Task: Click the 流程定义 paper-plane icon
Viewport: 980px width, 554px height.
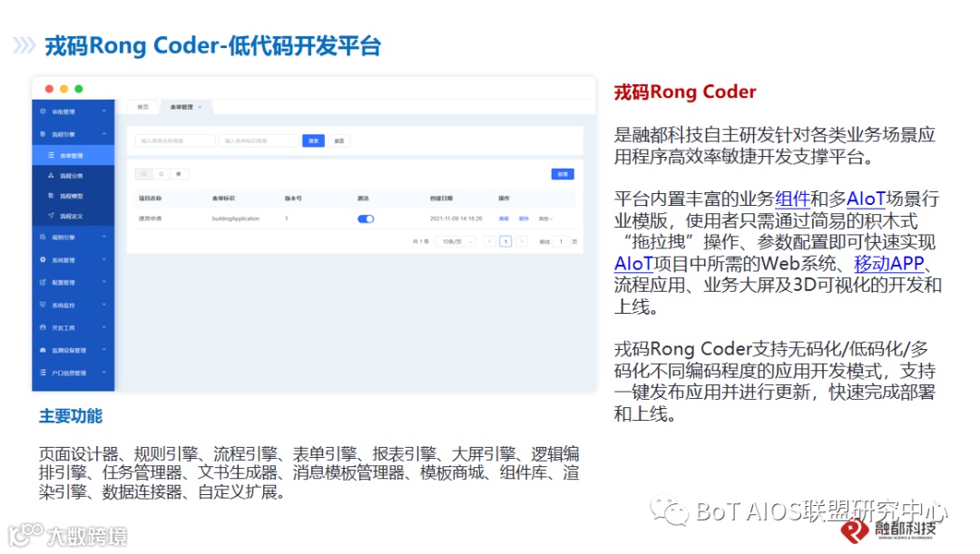Action: click(51, 216)
